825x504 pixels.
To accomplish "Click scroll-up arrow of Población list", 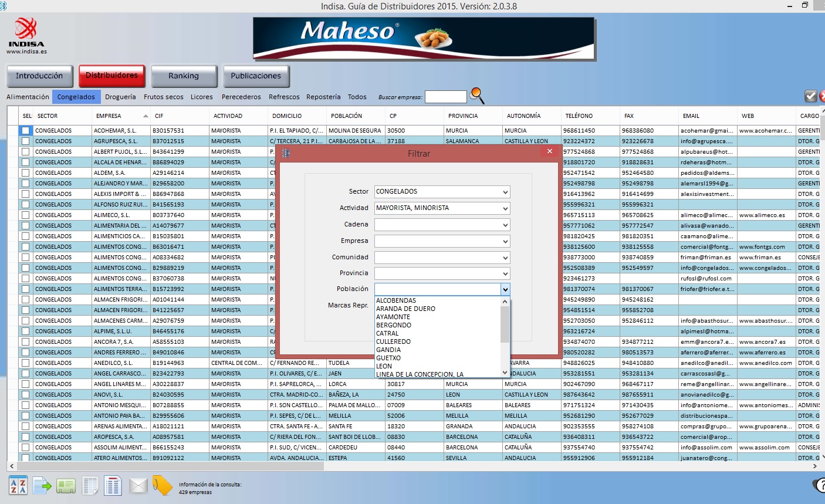I will (505, 301).
